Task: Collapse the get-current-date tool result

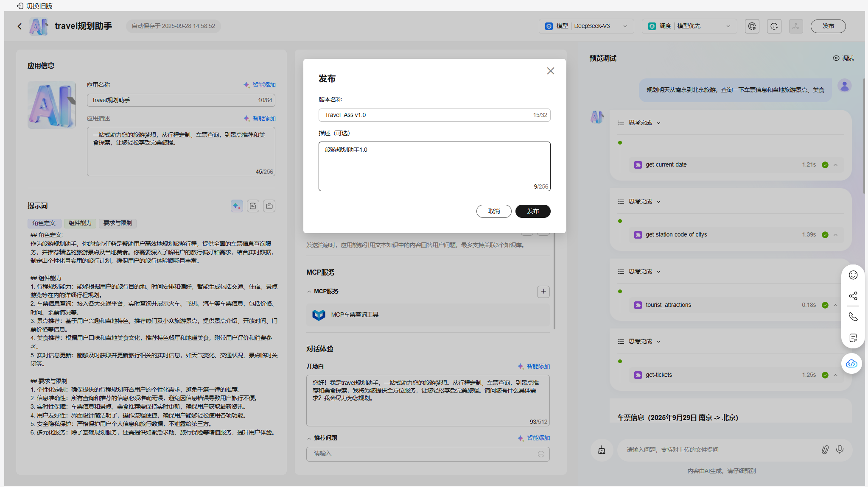Action: pyautogui.click(x=835, y=165)
